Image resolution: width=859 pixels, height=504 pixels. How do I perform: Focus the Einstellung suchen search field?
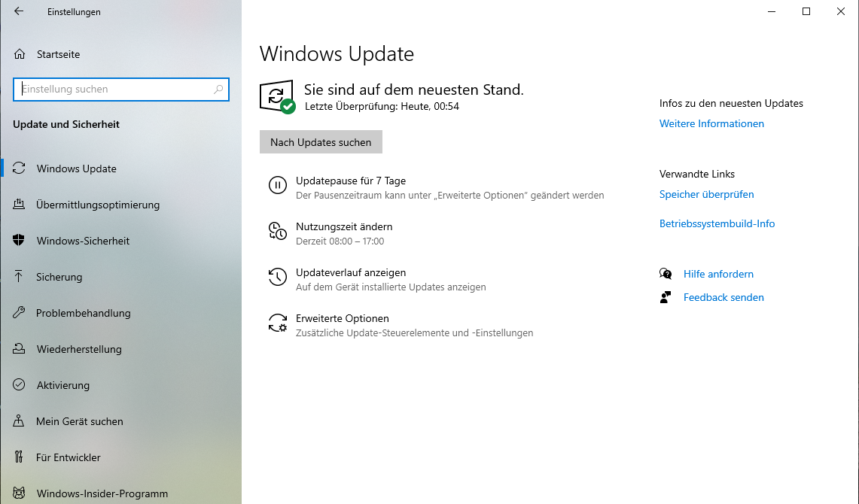(x=121, y=90)
